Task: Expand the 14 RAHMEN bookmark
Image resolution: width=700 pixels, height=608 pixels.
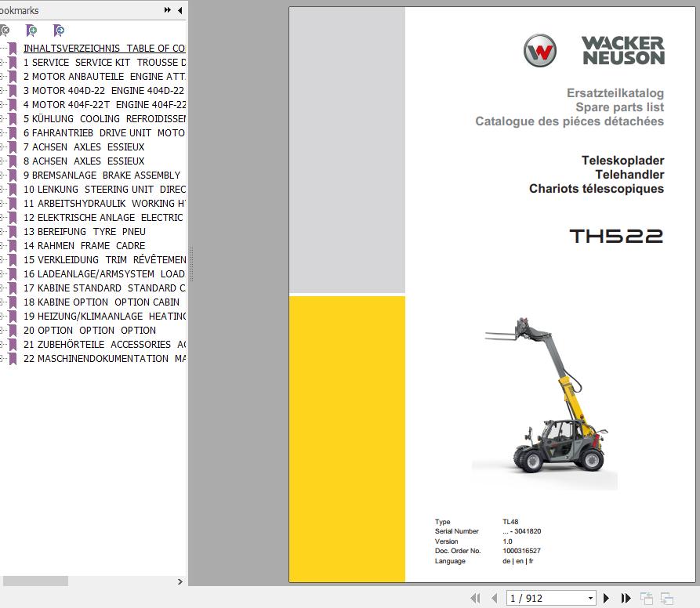Action: [2, 246]
